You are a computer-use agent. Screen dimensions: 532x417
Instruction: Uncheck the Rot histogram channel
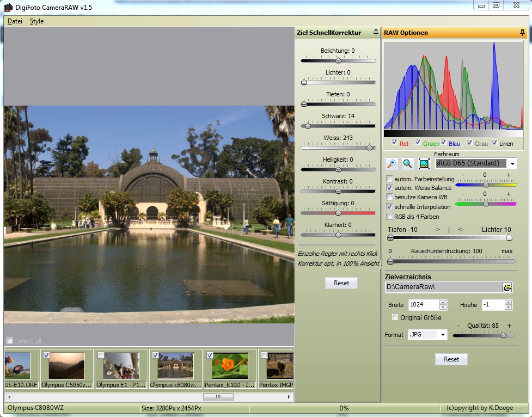395,143
